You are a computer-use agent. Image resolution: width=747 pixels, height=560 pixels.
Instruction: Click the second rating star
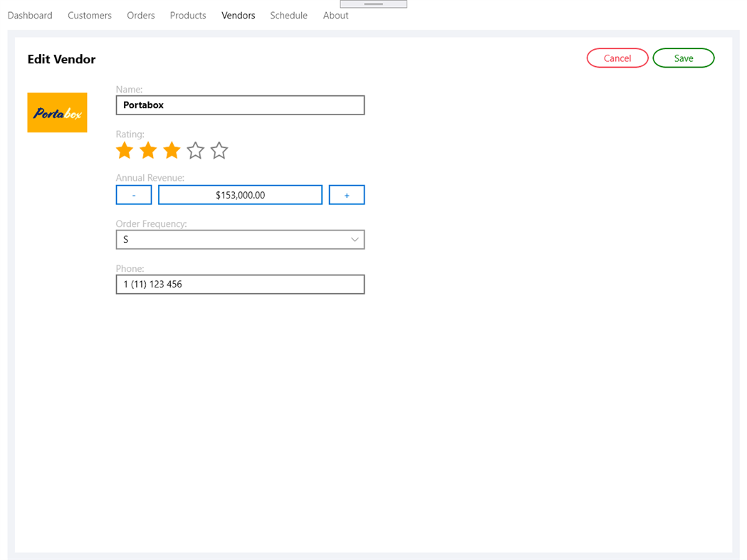click(148, 150)
